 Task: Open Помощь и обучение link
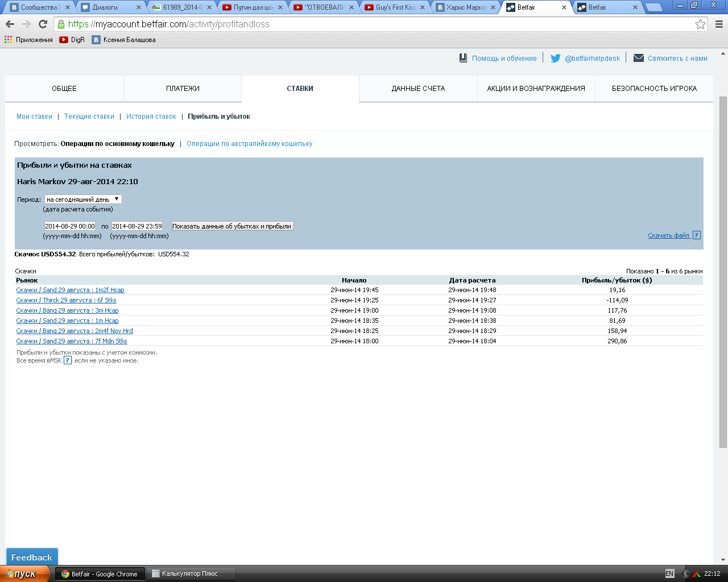click(504, 59)
